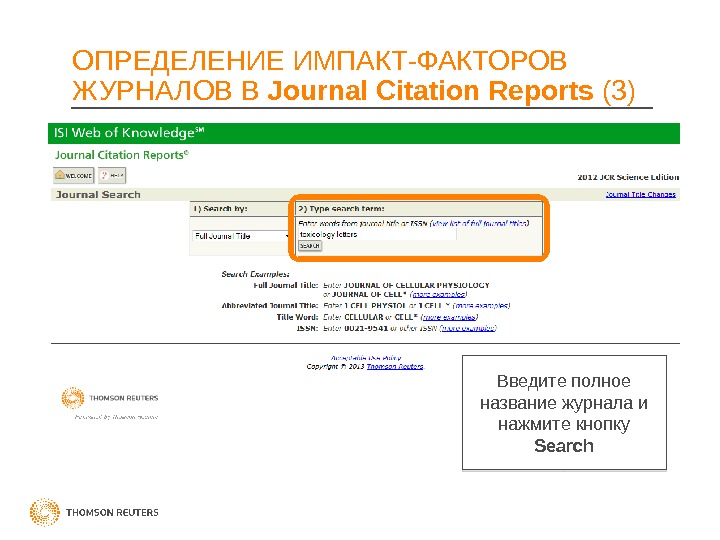Click the ISSN example '0021-9541'
Viewport: 720px width, 540px height.
pos(366,328)
